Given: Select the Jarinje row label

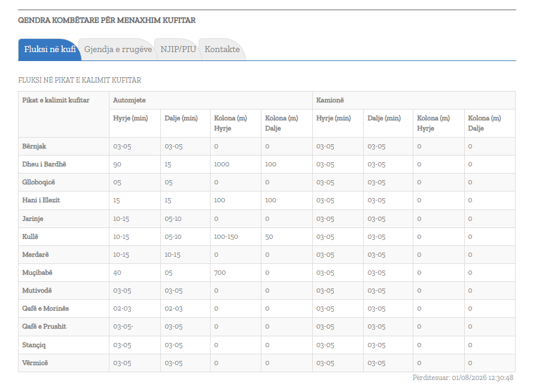Looking at the screenshot, I should click(x=33, y=218).
